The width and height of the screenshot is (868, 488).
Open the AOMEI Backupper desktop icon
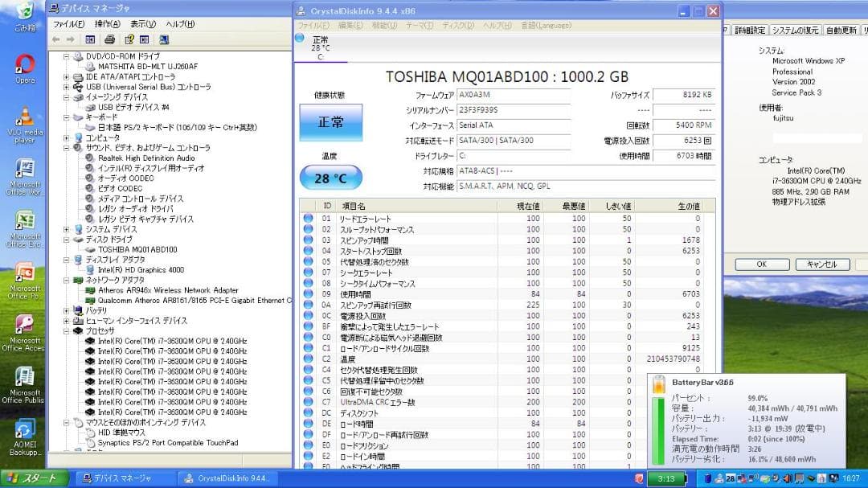24,437
